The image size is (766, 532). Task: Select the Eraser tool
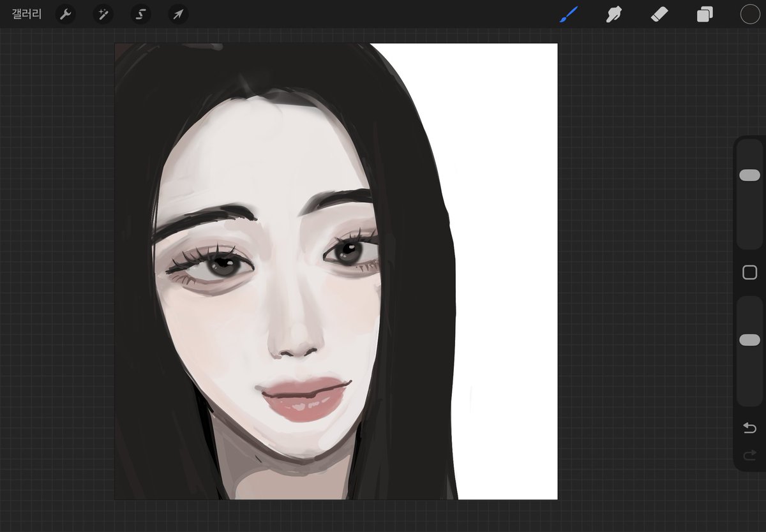(659, 14)
